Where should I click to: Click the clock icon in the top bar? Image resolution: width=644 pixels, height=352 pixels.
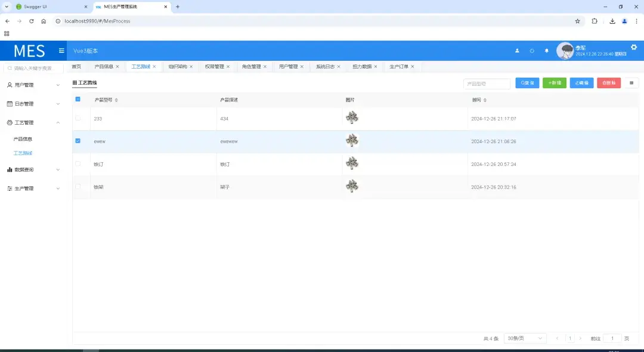(531, 51)
